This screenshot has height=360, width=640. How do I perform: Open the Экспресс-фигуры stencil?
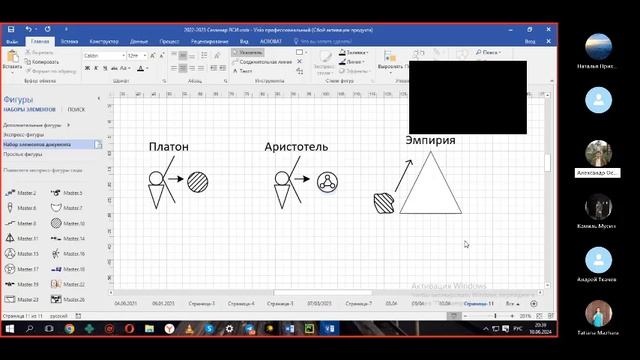pyautogui.click(x=24, y=135)
